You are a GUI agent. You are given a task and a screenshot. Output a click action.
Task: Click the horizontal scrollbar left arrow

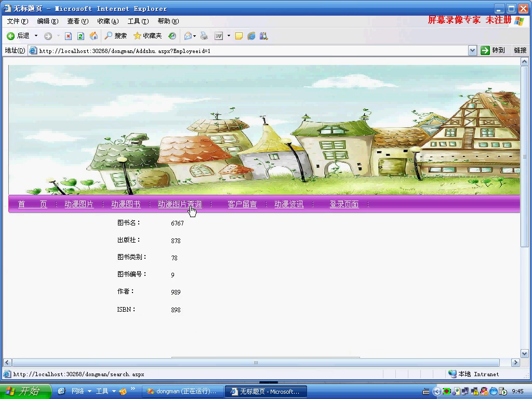7,362
